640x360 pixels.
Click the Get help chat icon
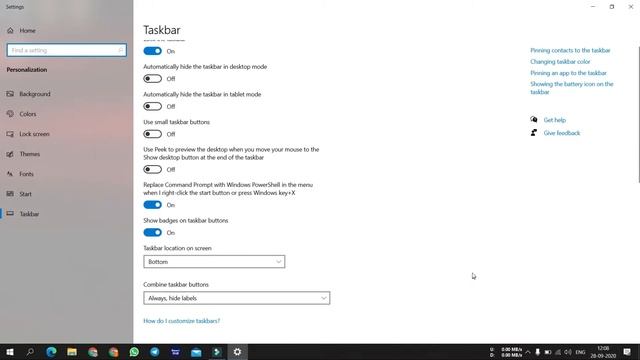pos(533,120)
